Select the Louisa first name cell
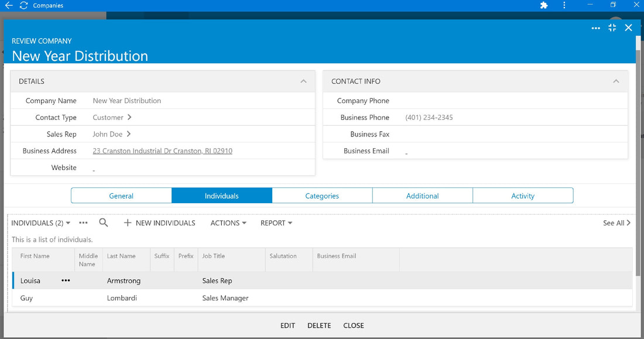The image size is (644, 339). pos(30,280)
